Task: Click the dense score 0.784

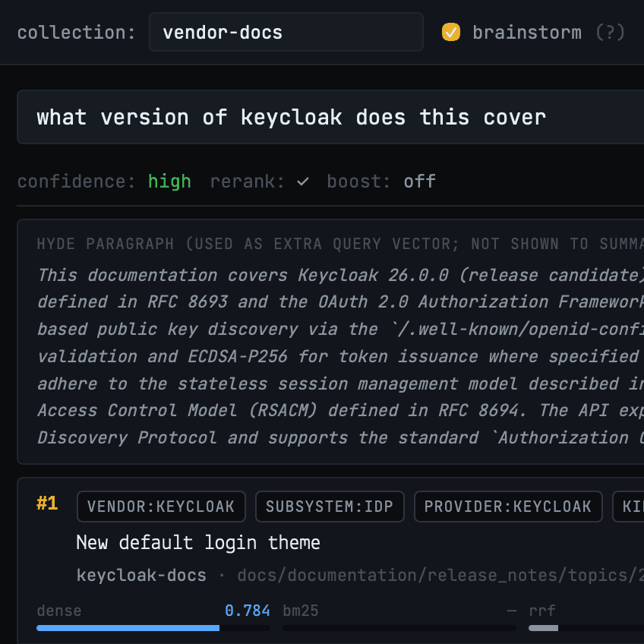Action: (248, 611)
